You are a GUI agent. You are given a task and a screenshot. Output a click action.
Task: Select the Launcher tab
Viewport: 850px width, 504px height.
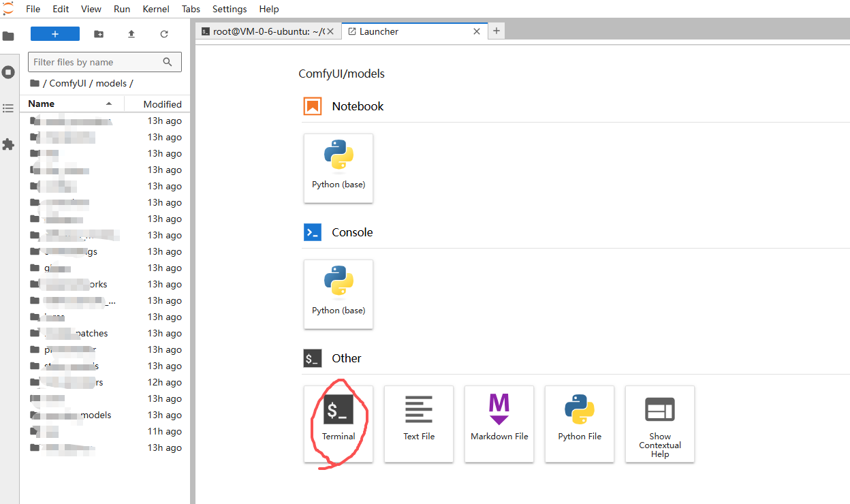[x=413, y=31]
